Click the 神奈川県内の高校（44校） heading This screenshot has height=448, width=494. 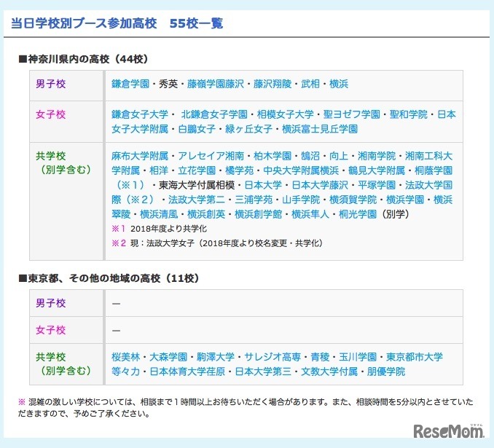[83, 59]
